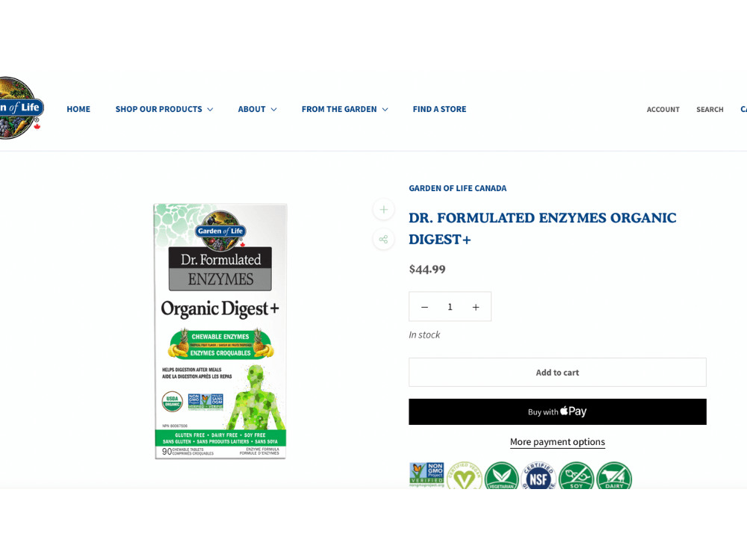Screen dimensions: 747x560
Task: Click the share icon beside product image
Action: pos(383,239)
